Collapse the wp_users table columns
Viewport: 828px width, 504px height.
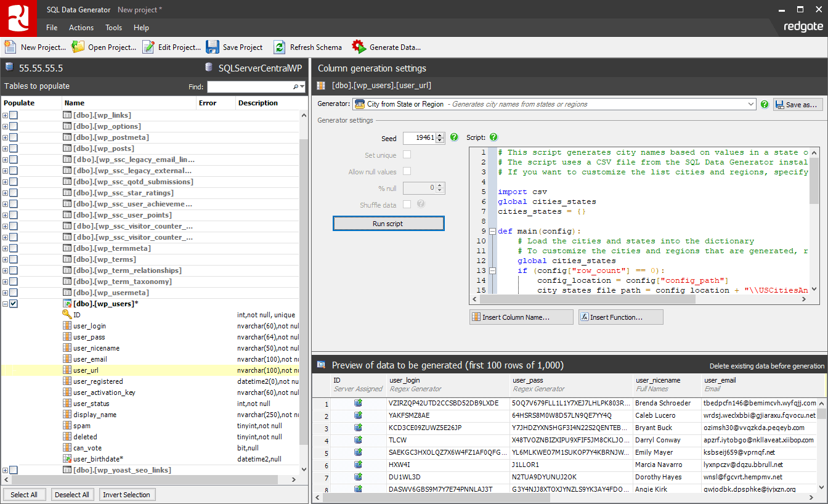[5, 303]
